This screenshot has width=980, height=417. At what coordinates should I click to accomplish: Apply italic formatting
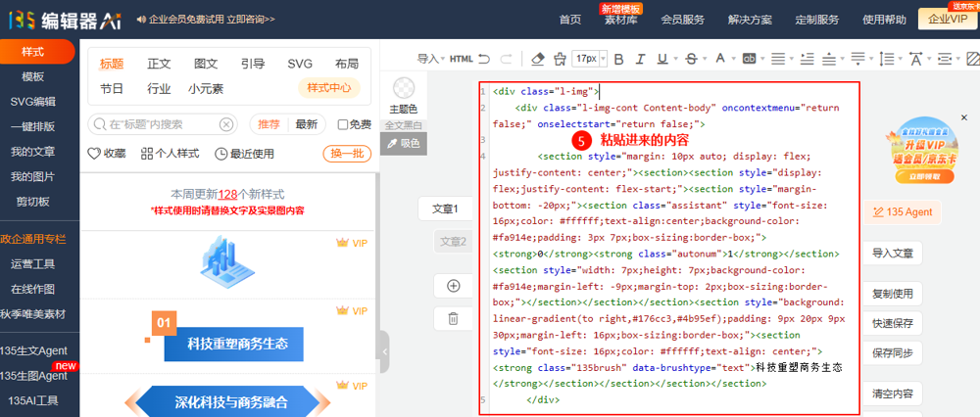(643, 58)
